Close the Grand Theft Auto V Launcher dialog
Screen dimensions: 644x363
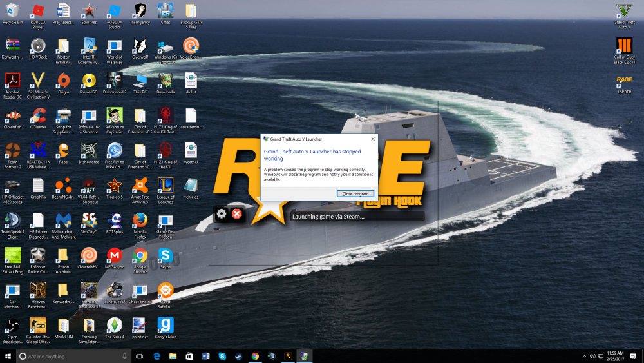pos(373,139)
